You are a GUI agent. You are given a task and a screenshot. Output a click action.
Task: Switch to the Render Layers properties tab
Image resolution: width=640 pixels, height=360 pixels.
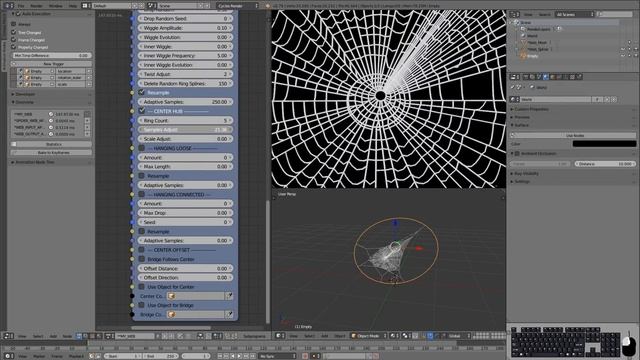click(x=532, y=77)
